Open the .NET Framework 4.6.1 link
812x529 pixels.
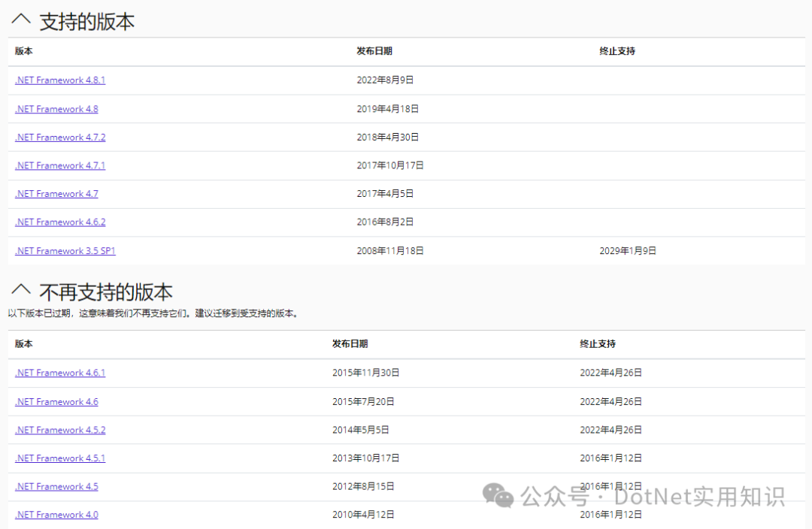(60, 373)
